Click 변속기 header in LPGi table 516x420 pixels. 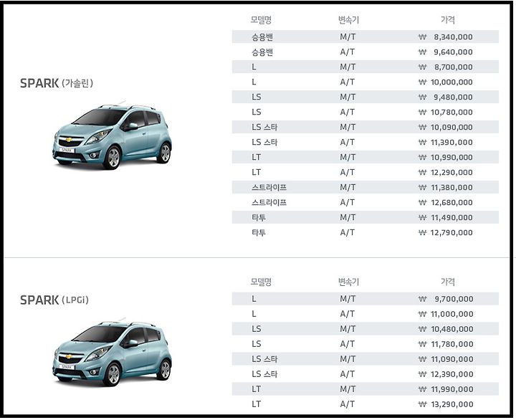pos(348,282)
